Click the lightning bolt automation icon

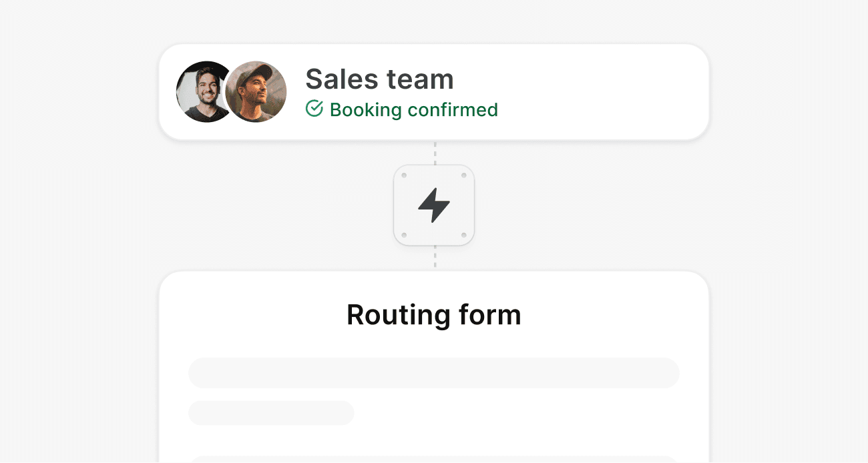[x=434, y=205]
